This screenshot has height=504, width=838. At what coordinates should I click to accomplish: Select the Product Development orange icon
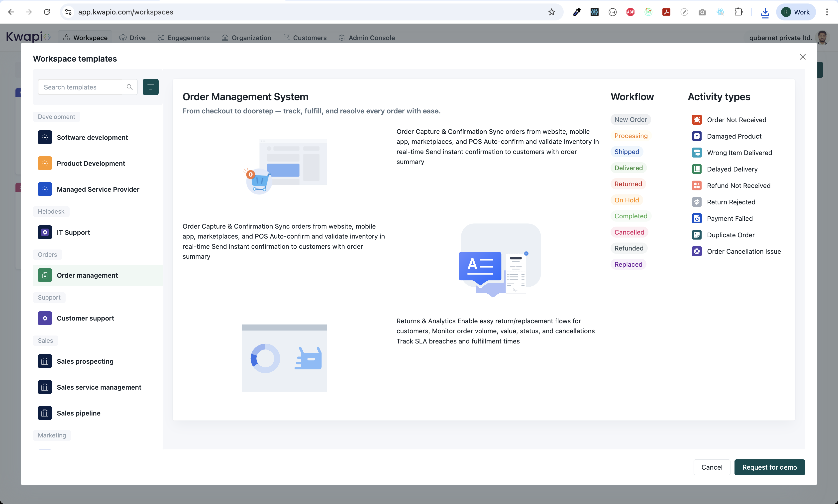click(x=45, y=163)
